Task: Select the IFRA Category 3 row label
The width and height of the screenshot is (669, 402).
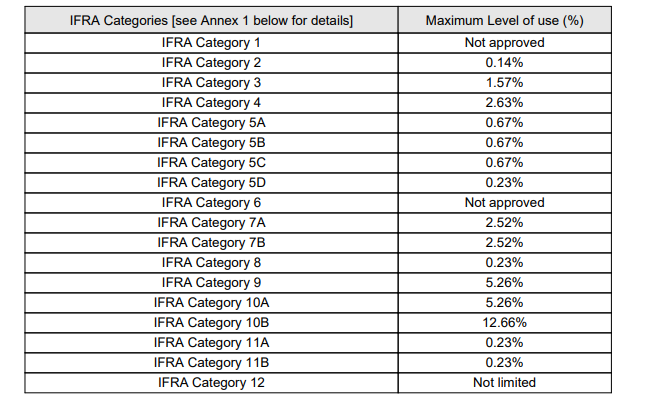Action: point(209,83)
